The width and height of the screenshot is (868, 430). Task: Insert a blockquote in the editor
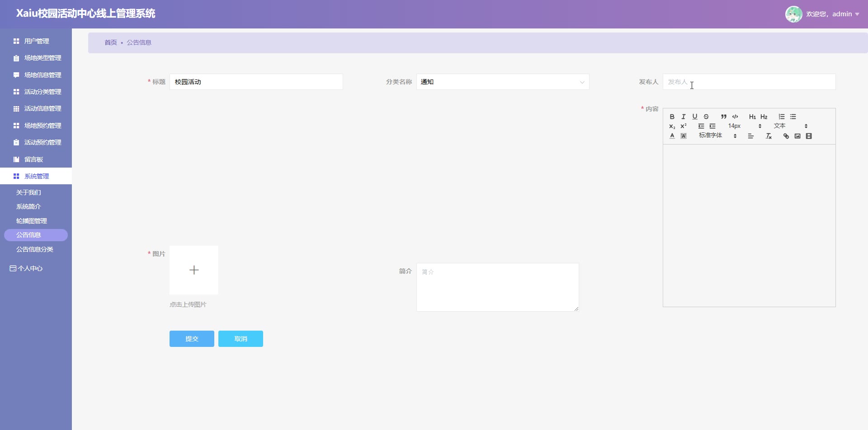724,117
